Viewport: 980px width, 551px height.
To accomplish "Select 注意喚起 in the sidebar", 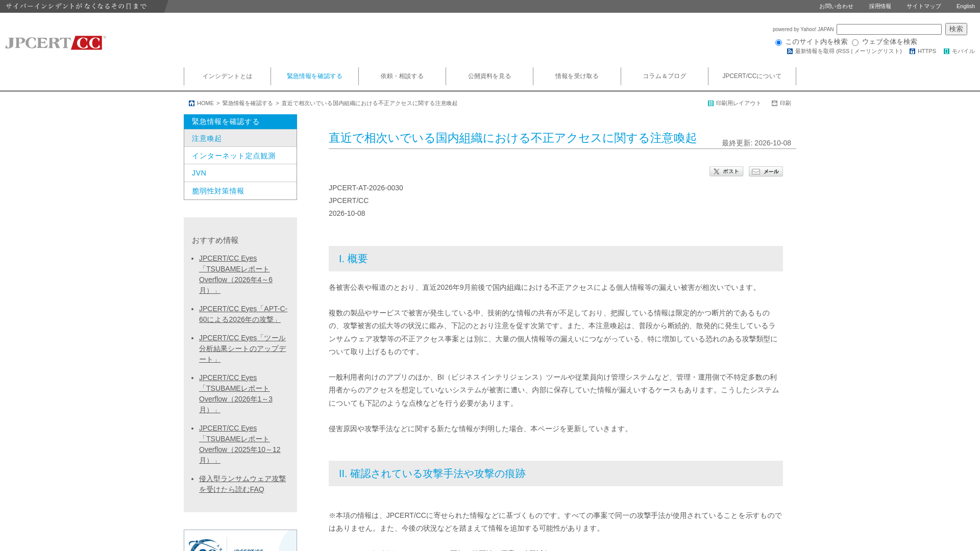I will (x=240, y=138).
